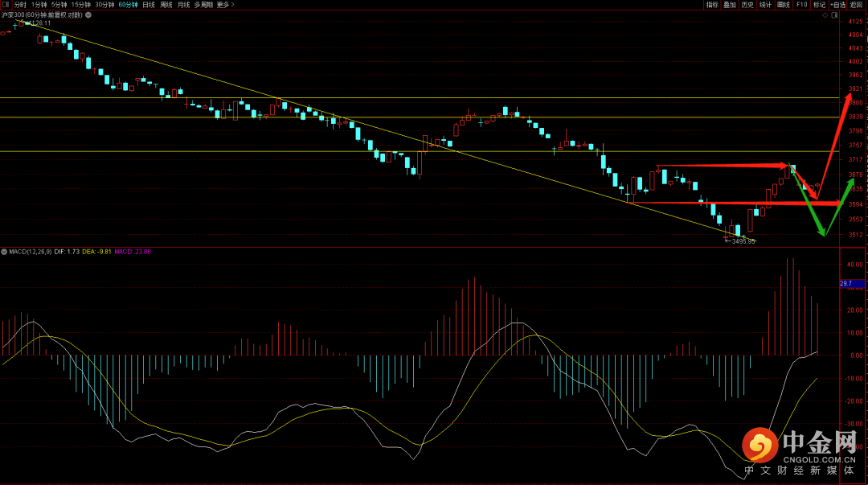Click the 叠加 overlay button
The height and width of the screenshot is (485, 868).
click(730, 5)
